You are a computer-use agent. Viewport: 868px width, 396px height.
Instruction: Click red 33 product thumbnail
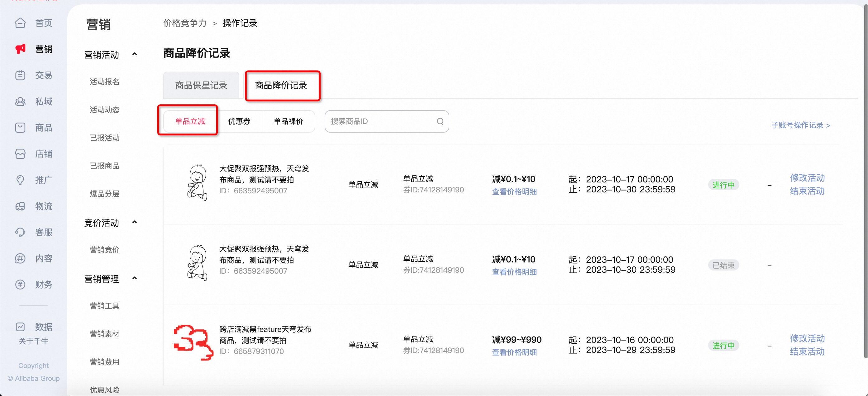(x=193, y=342)
